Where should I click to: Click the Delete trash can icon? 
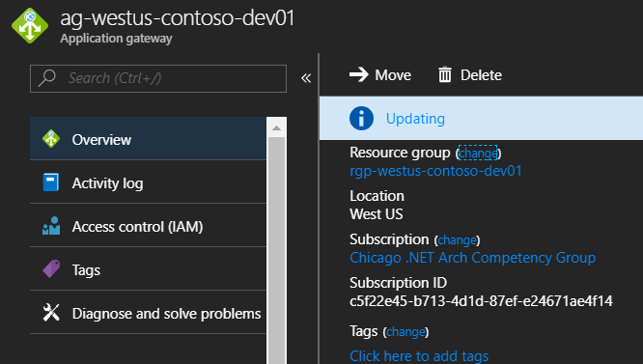point(445,74)
